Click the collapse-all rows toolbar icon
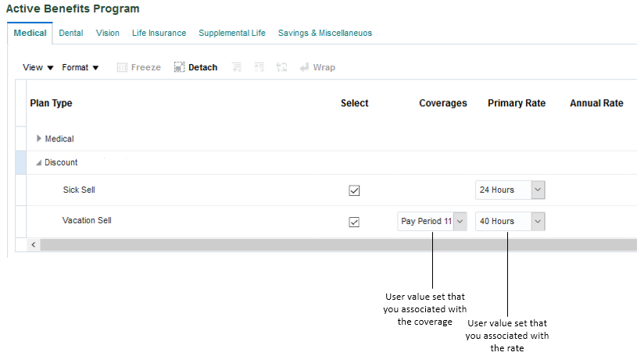 (x=259, y=68)
